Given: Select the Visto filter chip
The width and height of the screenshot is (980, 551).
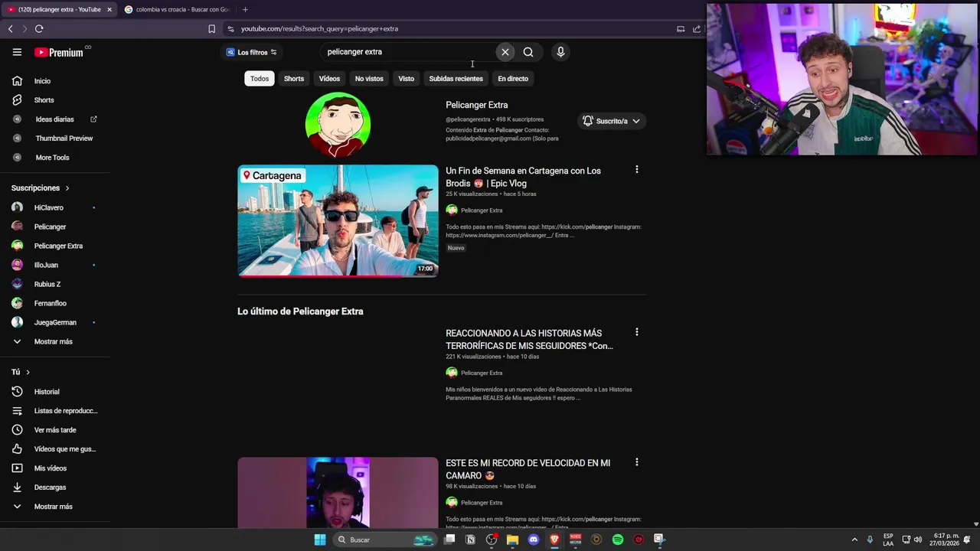Looking at the screenshot, I should tap(406, 79).
